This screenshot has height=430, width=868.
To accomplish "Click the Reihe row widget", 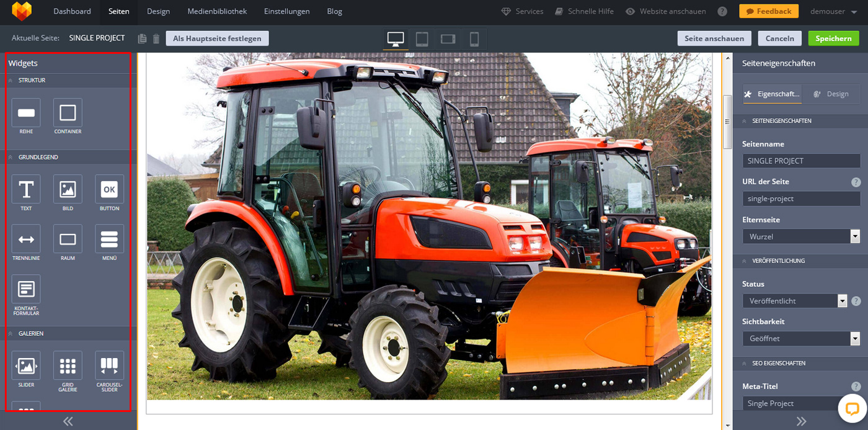I will (26, 113).
